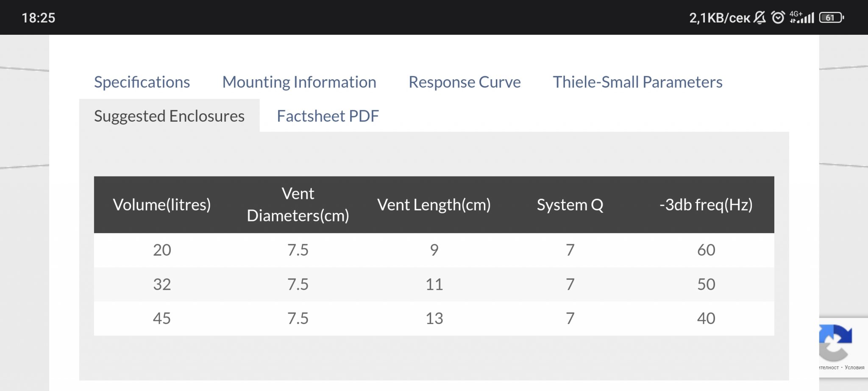
Task: Tap the alarm clock status icon
Action: coord(778,17)
